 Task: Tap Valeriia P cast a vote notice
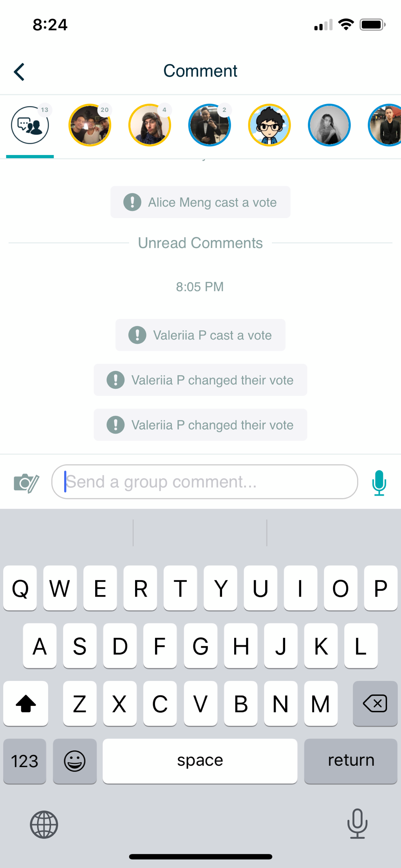coord(200,335)
